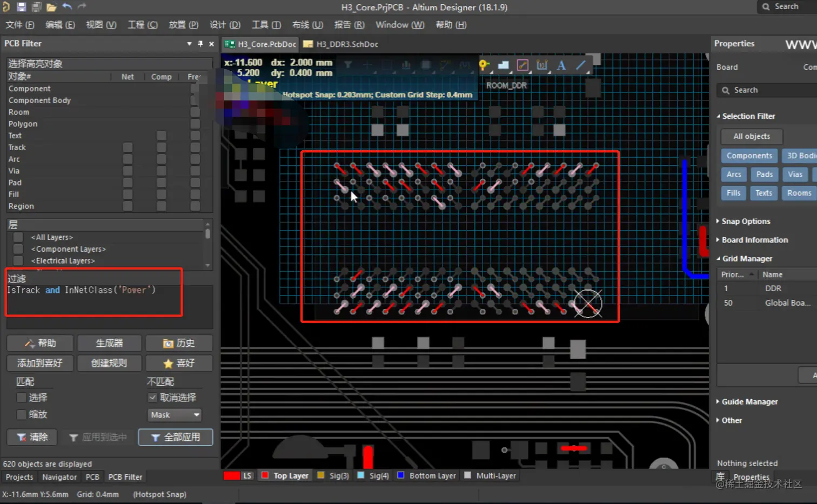Close the PCB Filter panel

(211, 44)
